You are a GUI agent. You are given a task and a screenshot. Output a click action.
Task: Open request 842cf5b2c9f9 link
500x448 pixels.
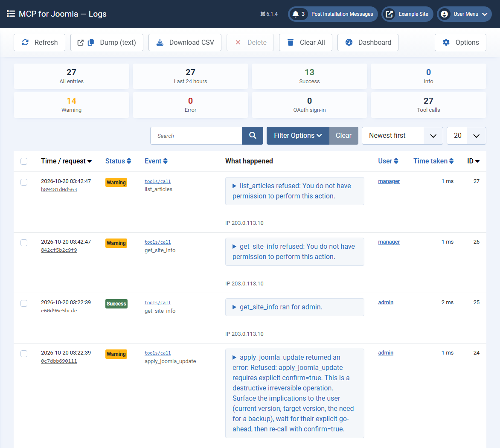[59, 250]
